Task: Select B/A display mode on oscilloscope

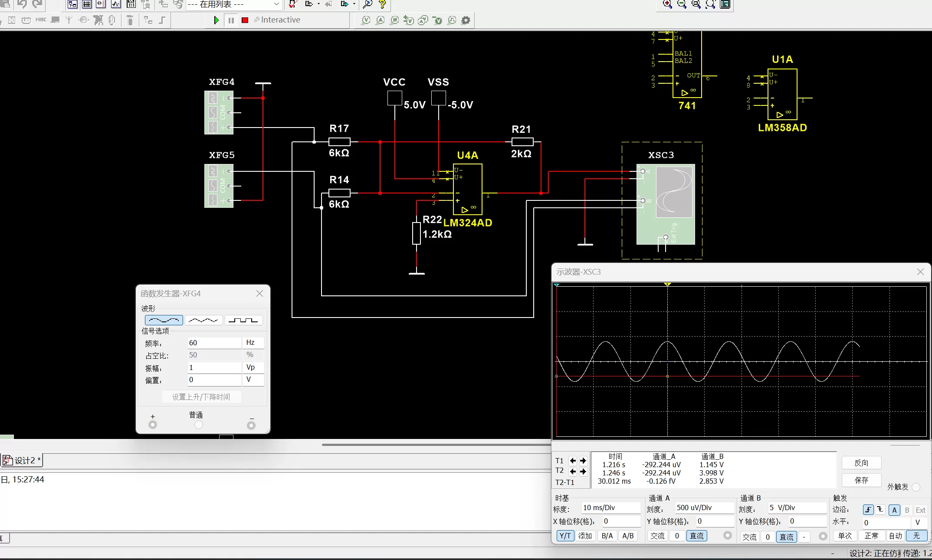Action: pyautogui.click(x=607, y=536)
